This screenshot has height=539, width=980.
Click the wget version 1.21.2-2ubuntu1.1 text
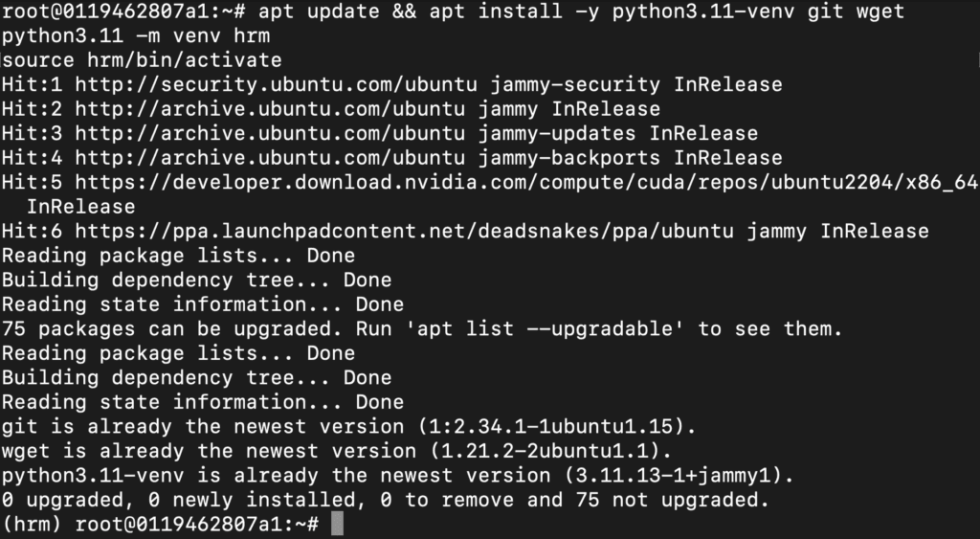coord(545,452)
